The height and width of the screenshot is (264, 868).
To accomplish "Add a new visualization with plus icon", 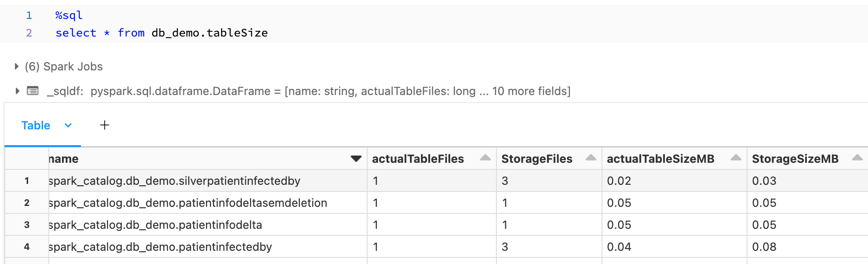I will pos(105,125).
